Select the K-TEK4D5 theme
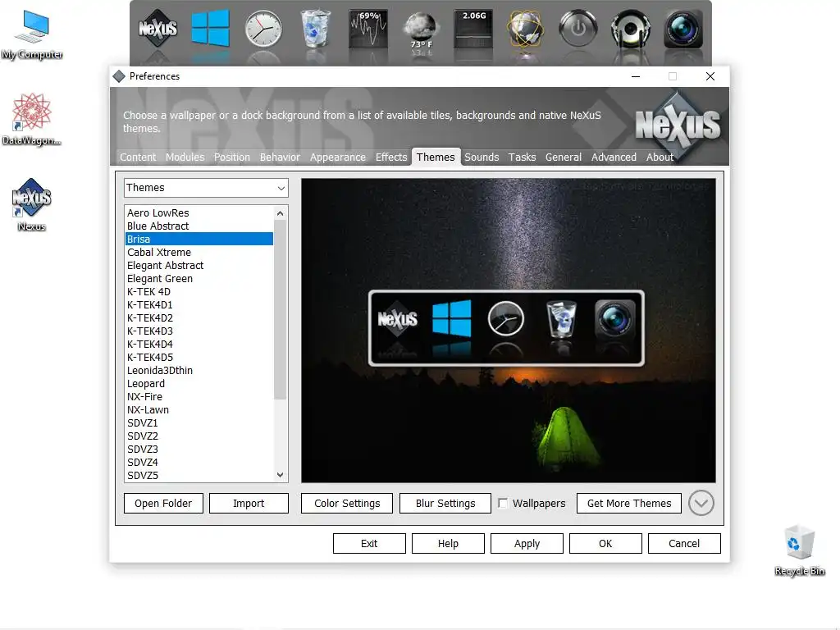The height and width of the screenshot is (630, 840). pos(199,358)
